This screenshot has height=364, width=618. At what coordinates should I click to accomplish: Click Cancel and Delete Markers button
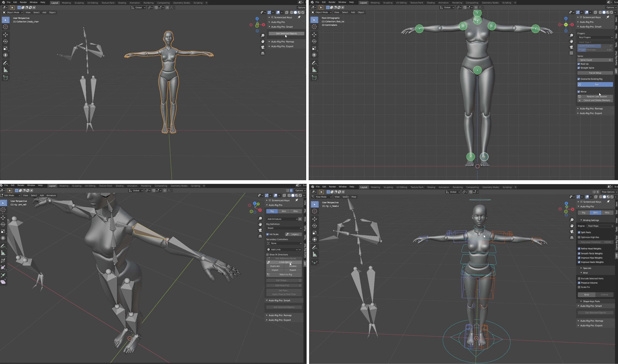click(595, 100)
